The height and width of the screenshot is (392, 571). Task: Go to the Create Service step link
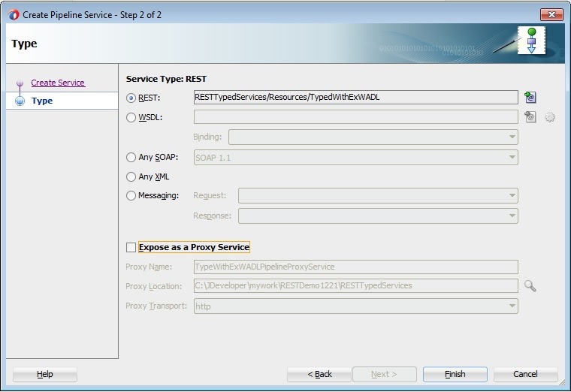point(58,83)
